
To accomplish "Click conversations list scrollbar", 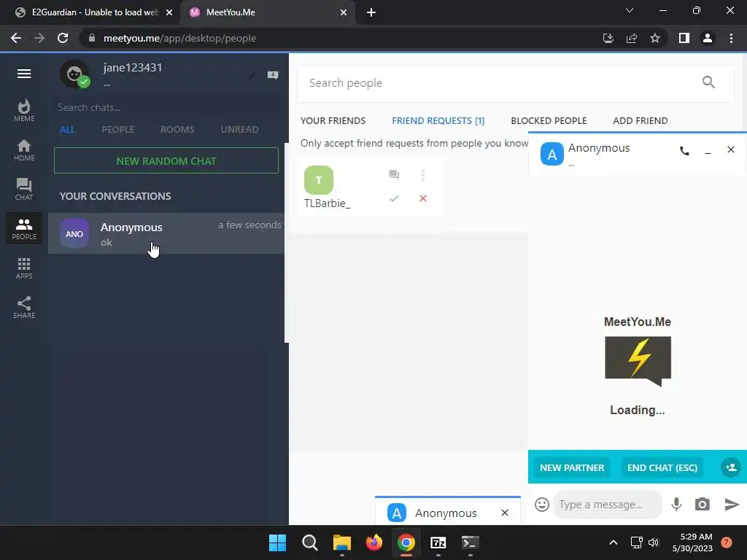I will [x=286, y=242].
